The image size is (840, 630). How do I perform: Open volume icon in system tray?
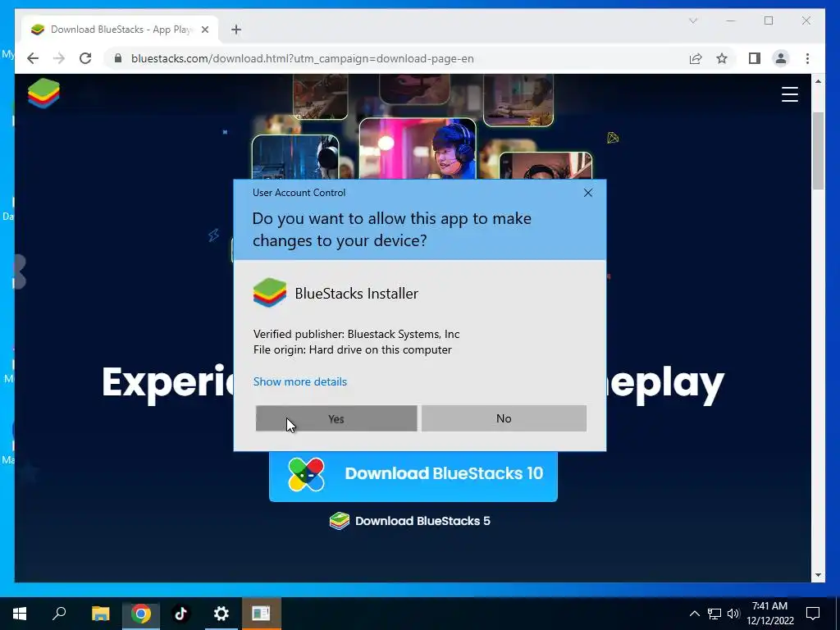coord(733,614)
